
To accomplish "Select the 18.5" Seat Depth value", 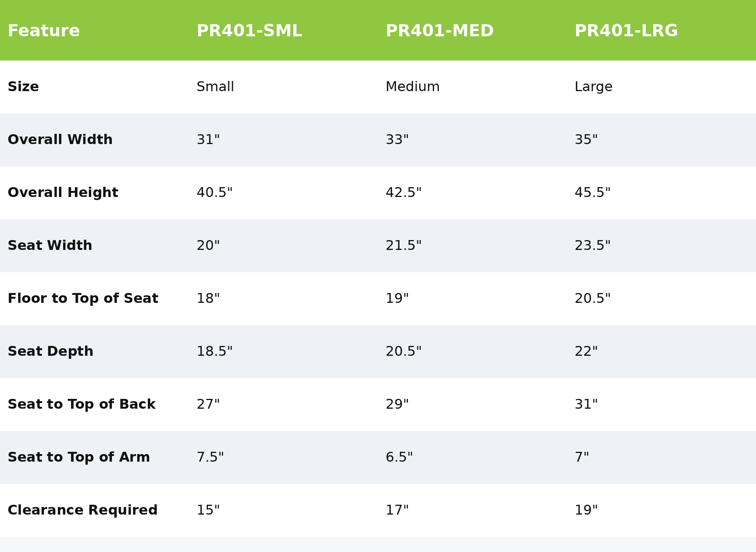I will pyautogui.click(x=214, y=352).
